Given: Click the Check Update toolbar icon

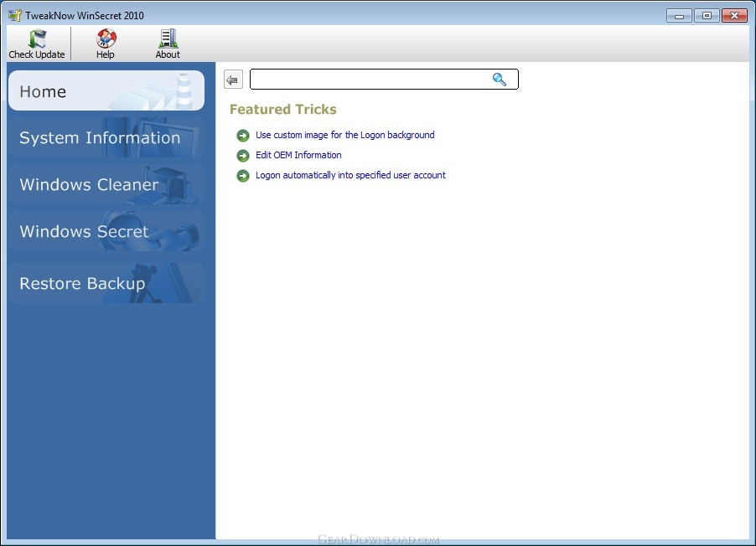Looking at the screenshot, I should [37, 39].
